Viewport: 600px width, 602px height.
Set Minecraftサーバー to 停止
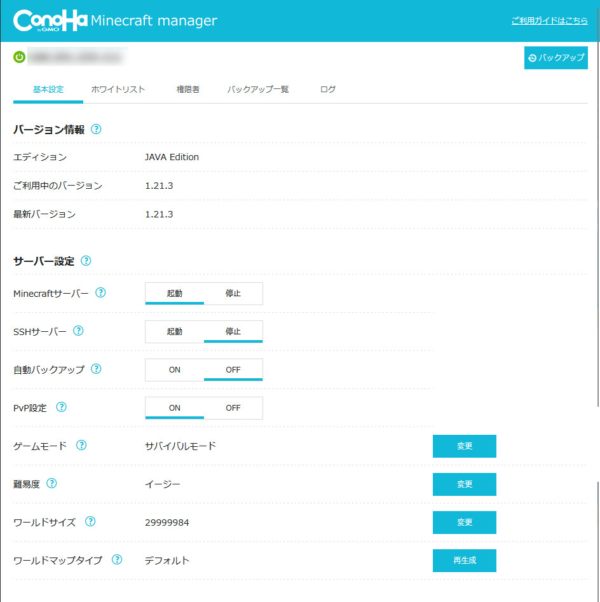click(233, 293)
